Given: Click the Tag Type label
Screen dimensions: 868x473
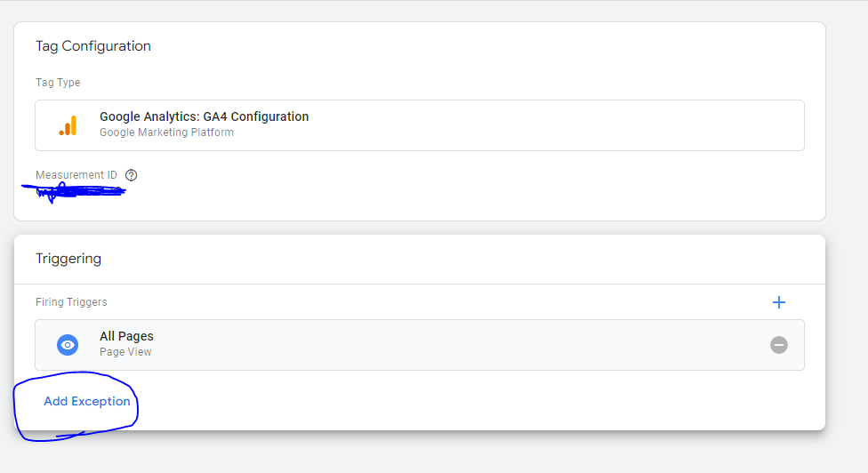Looking at the screenshot, I should click(58, 83).
